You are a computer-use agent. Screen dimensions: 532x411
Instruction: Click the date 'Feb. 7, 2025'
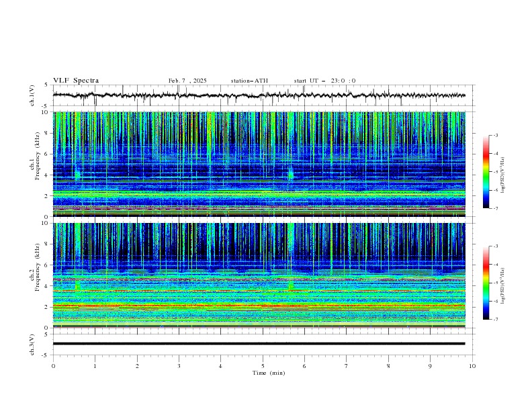point(187,81)
